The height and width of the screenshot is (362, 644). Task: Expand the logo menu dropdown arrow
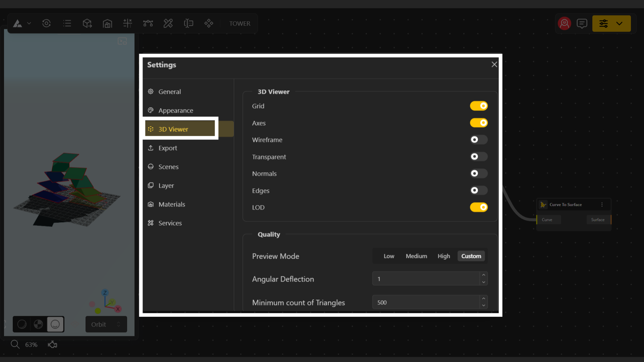point(29,23)
